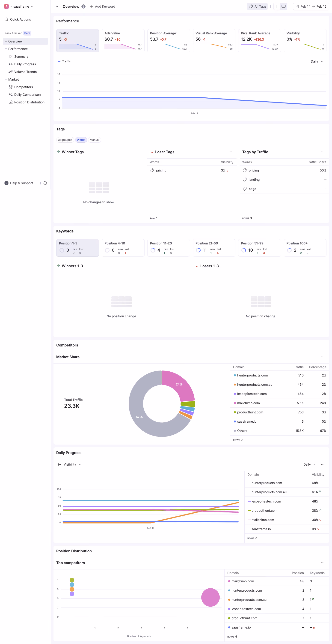The width and height of the screenshot is (332, 644).
Task: Open the saasframe workspace dropdown
Action: tap(23, 6)
